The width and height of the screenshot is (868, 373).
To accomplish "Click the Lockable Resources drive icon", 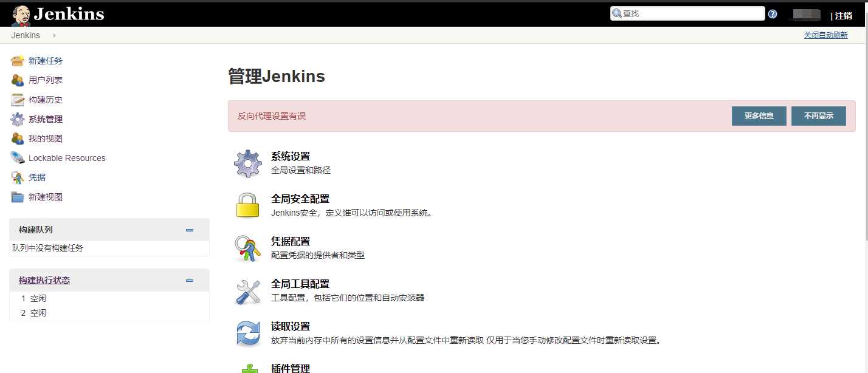I will pyautogui.click(x=18, y=158).
